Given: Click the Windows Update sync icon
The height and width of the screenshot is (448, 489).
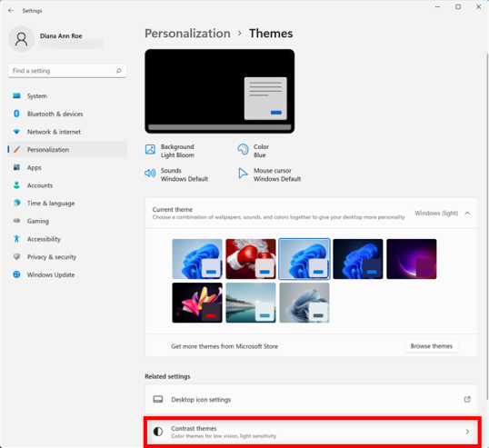Looking at the screenshot, I should point(16,274).
